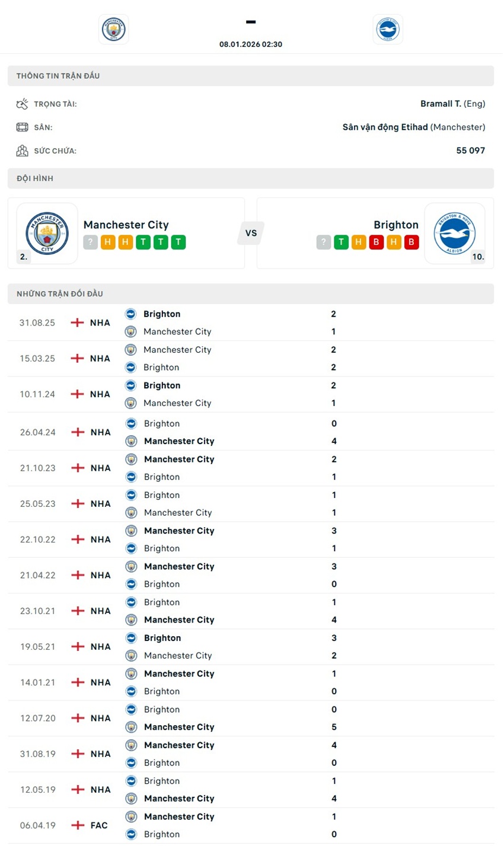The height and width of the screenshot is (846, 504).
Task: Click the Manchester City crest at the top
Action: click(113, 29)
